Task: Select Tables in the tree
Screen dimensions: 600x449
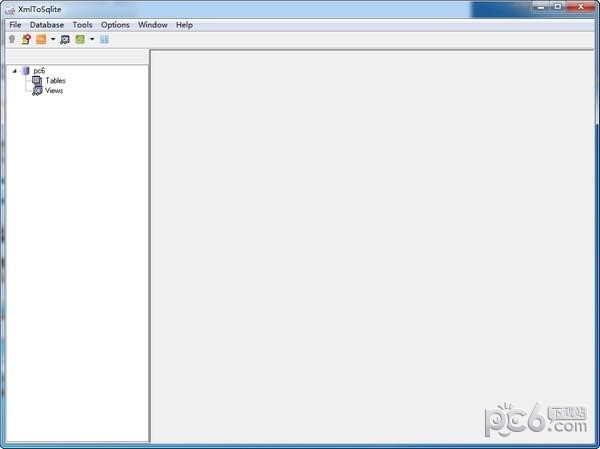Action: click(55, 80)
